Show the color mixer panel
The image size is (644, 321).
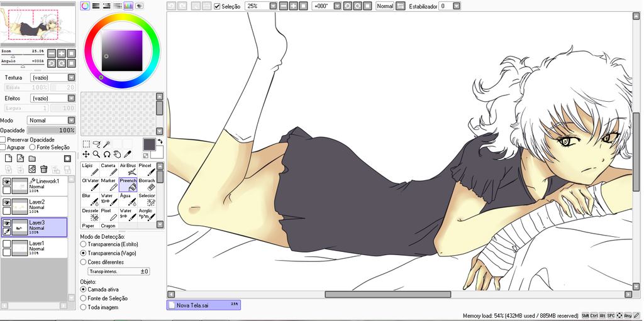[x=117, y=6]
